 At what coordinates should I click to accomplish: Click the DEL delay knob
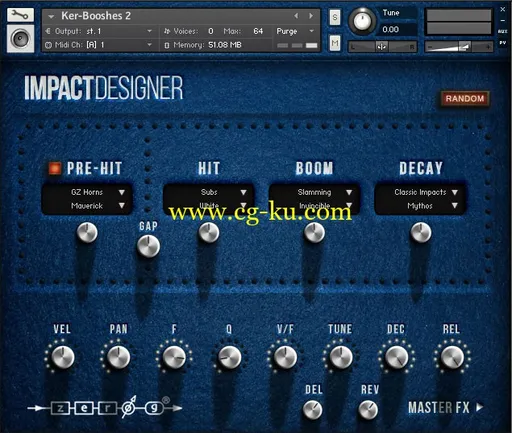313,410
